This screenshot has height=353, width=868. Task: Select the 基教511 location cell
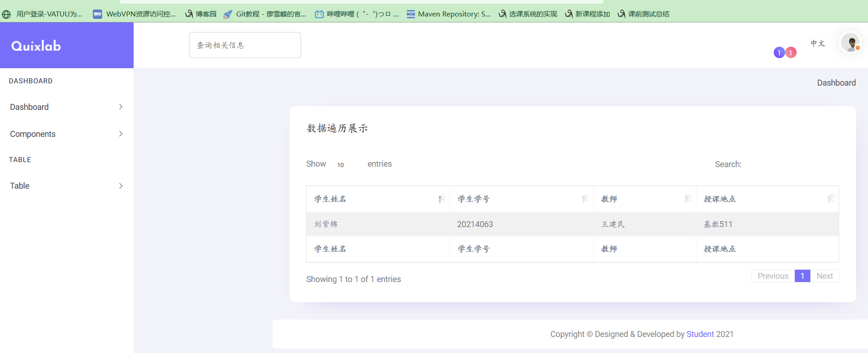[767, 224]
